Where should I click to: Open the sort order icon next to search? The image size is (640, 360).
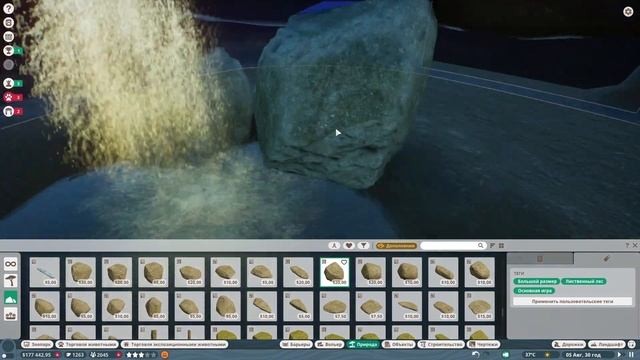click(493, 245)
